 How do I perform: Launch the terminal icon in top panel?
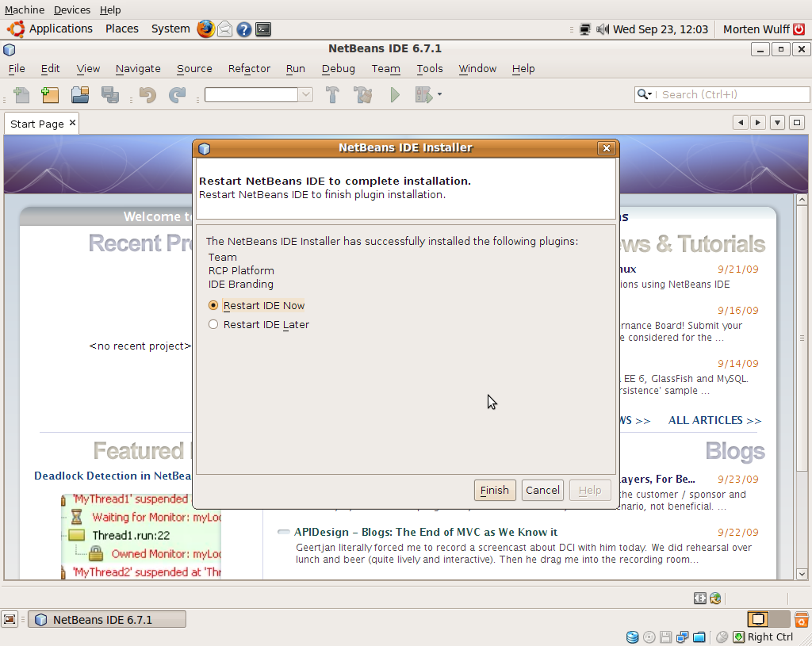tap(263, 29)
